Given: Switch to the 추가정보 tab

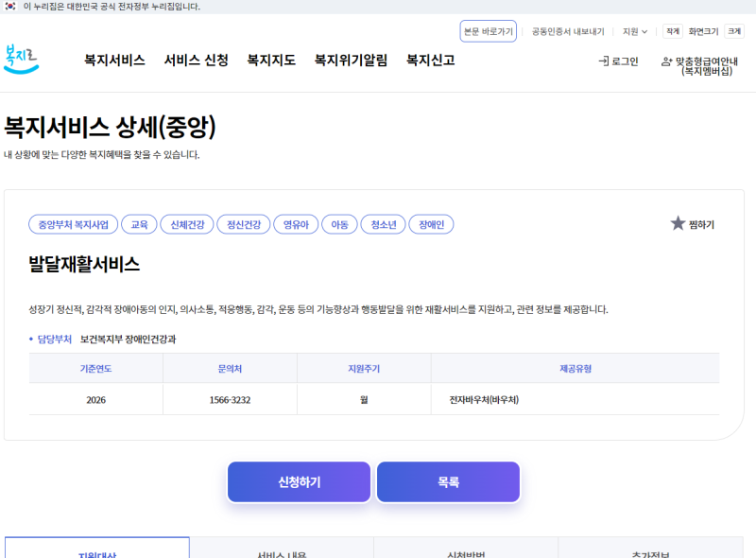Looking at the screenshot, I should (650, 549).
